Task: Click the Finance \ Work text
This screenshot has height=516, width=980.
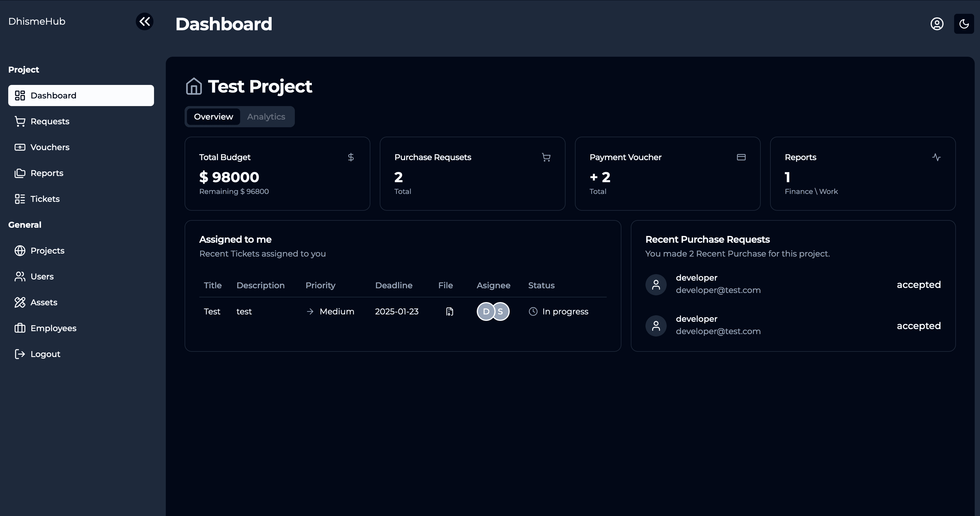Action: 811,191
